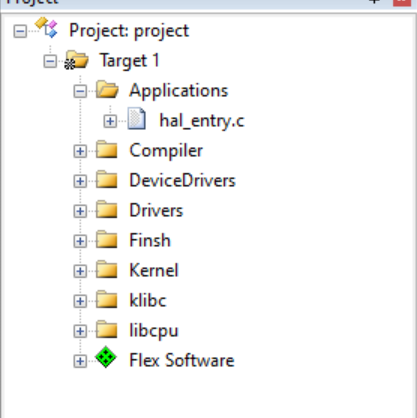Collapse the Applications group

click(x=80, y=91)
